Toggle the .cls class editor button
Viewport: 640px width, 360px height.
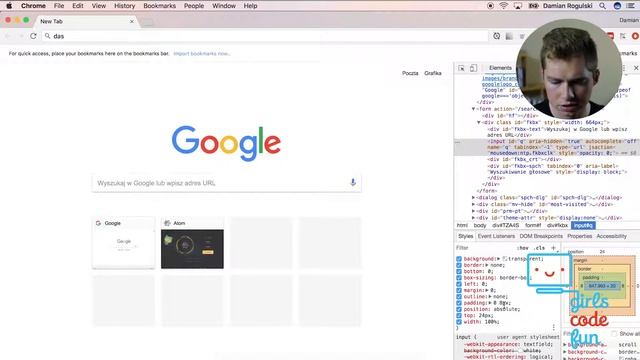pyautogui.click(x=539, y=248)
